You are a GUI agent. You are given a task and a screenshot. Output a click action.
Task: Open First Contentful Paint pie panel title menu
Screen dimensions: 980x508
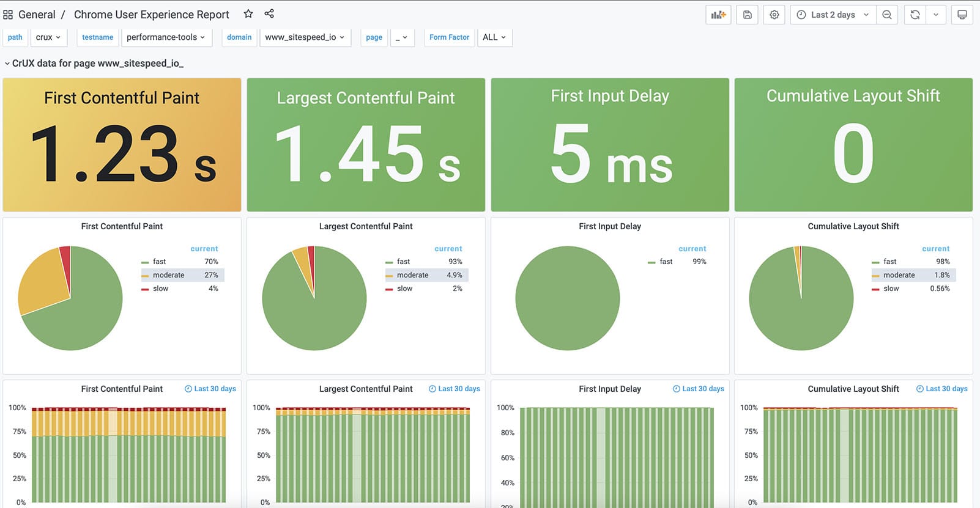[x=122, y=226]
